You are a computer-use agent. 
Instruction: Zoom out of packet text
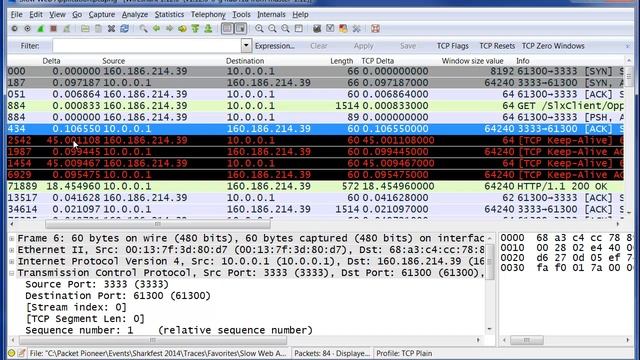[x=272, y=29]
